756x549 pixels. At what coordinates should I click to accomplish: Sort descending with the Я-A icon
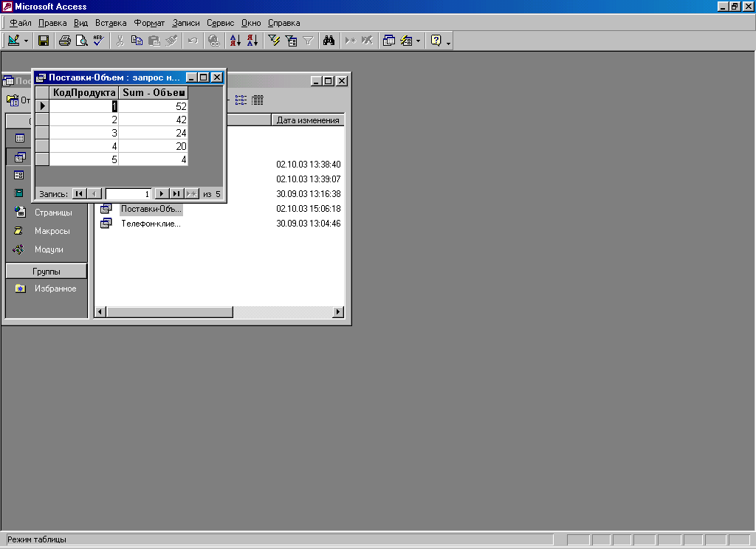[252, 41]
